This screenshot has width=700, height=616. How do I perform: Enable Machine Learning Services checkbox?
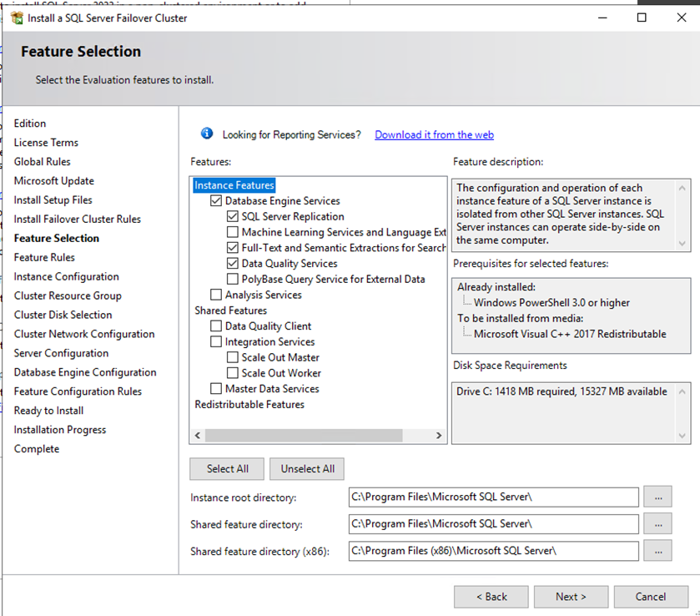click(233, 233)
